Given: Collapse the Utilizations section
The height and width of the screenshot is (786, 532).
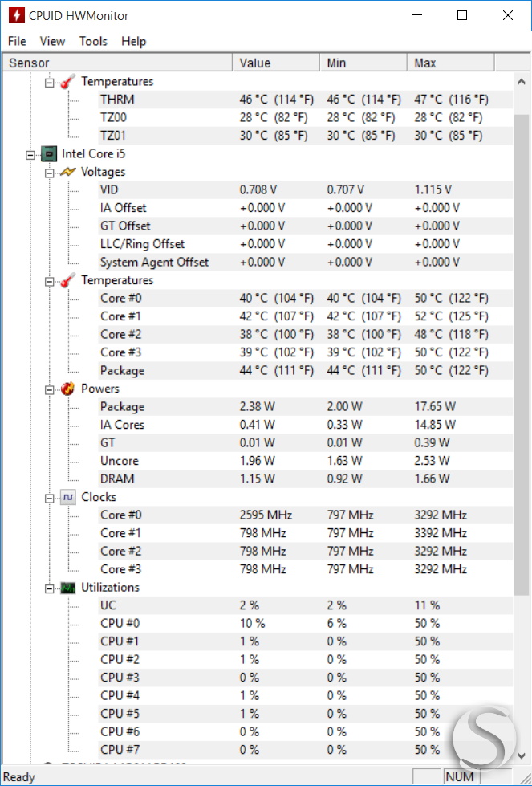Looking at the screenshot, I should pyautogui.click(x=49, y=588).
